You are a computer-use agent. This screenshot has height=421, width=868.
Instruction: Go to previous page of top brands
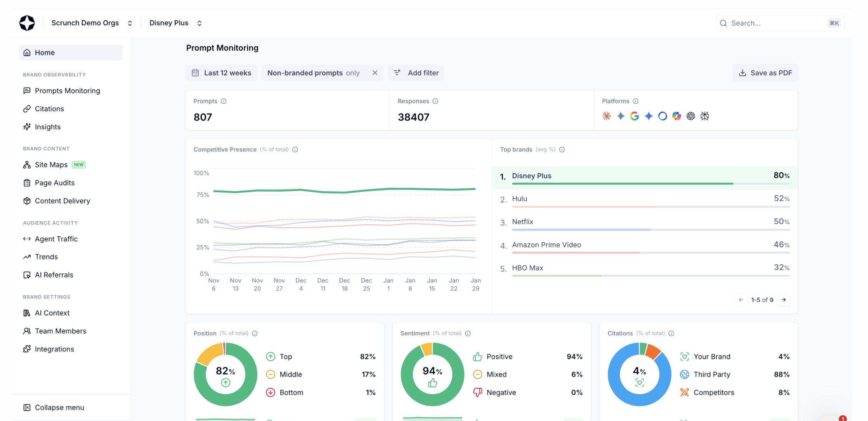pyautogui.click(x=741, y=300)
